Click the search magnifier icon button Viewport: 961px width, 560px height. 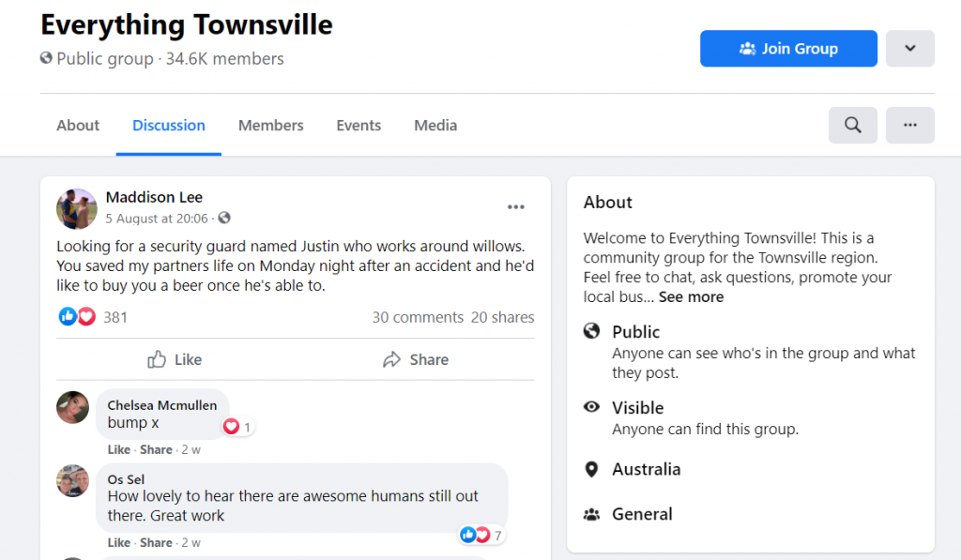click(x=852, y=125)
